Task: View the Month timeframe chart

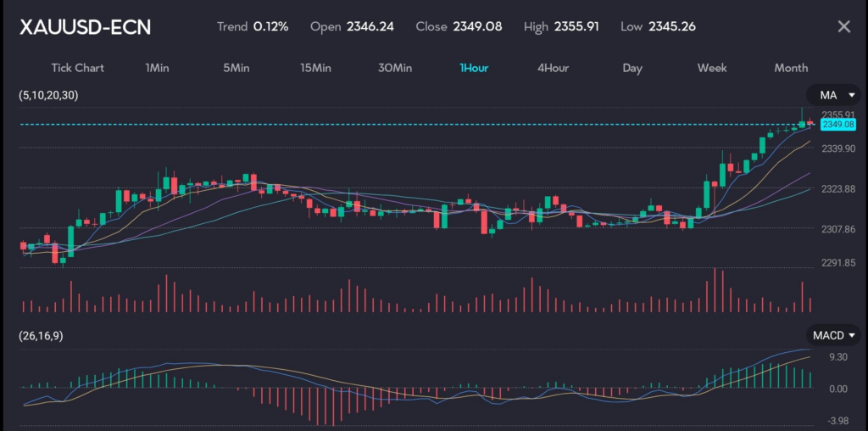Action: point(791,68)
